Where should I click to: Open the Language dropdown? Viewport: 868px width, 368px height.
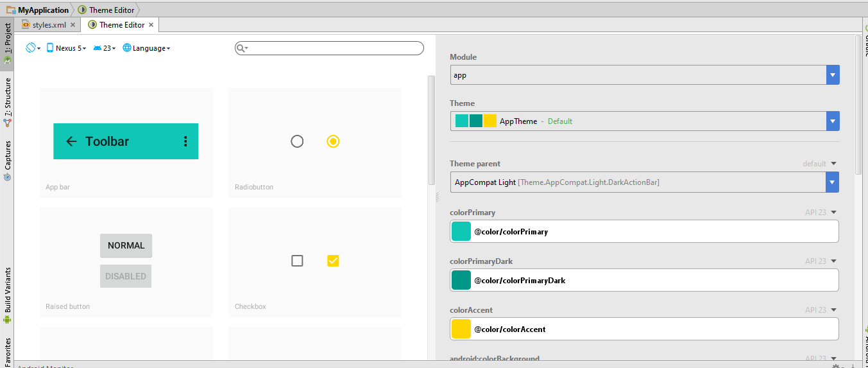pos(147,48)
